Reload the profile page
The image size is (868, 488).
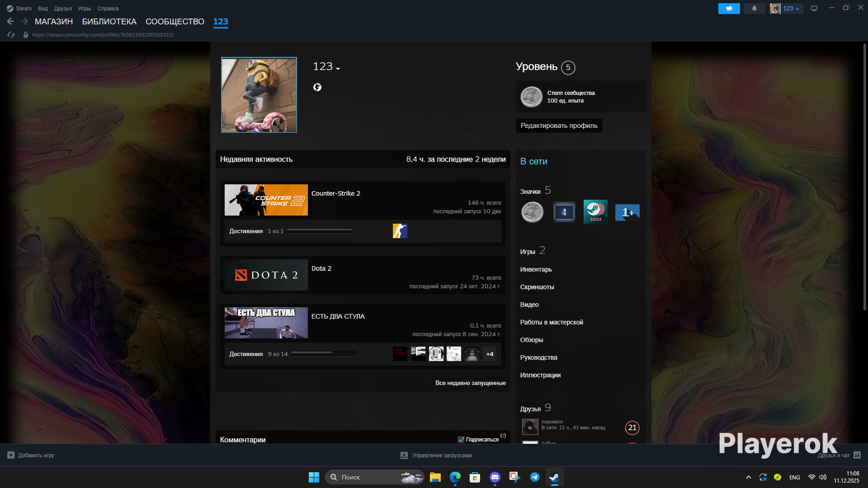point(11,35)
